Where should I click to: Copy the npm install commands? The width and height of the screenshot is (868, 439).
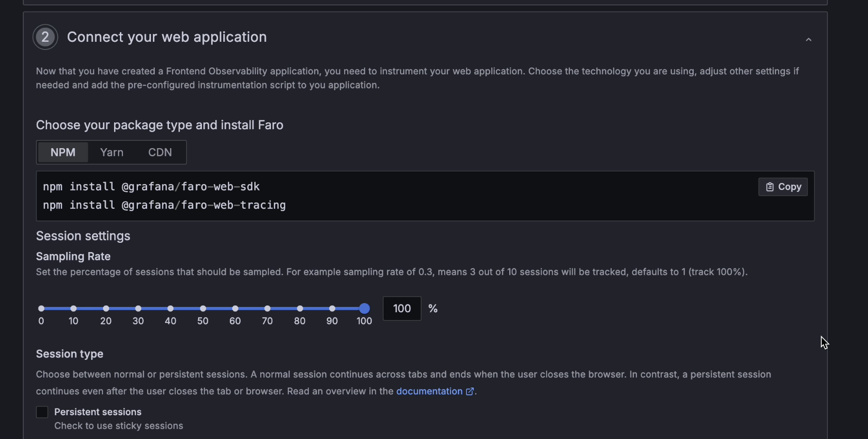(783, 187)
